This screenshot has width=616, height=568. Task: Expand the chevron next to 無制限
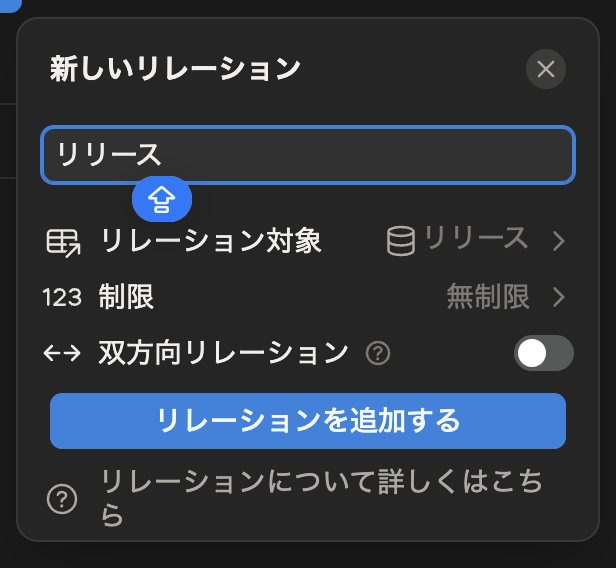[558, 297]
